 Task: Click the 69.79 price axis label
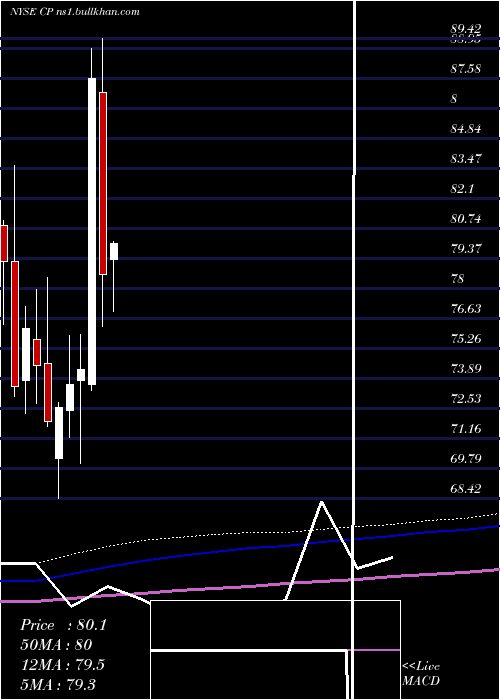point(466,458)
